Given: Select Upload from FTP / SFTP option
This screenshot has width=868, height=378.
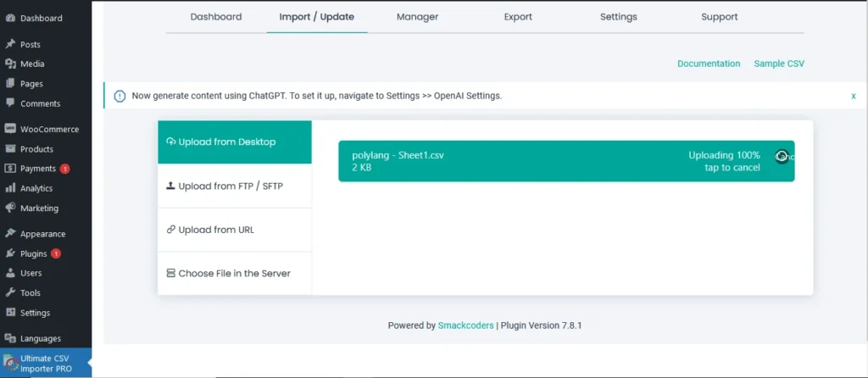Looking at the screenshot, I should pos(235,186).
